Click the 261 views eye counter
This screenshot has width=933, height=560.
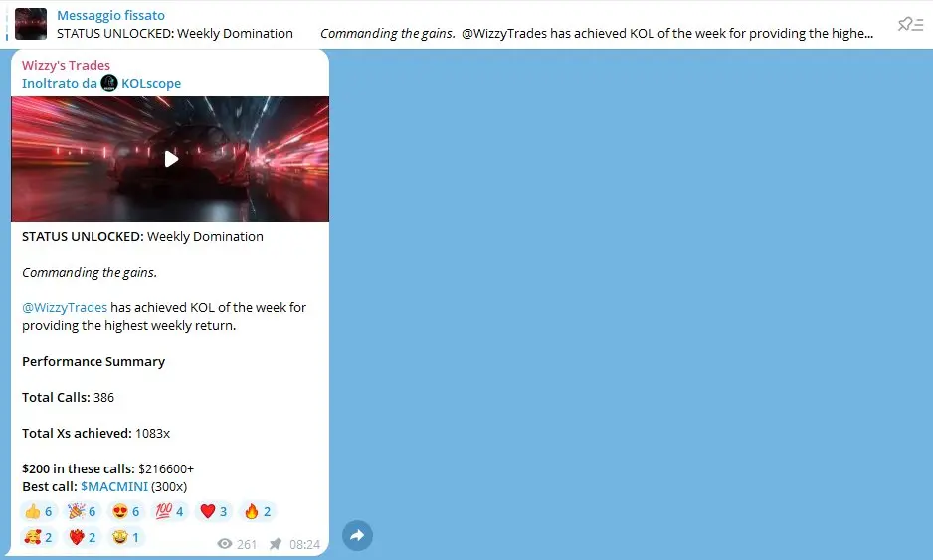click(x=237, y=544)
